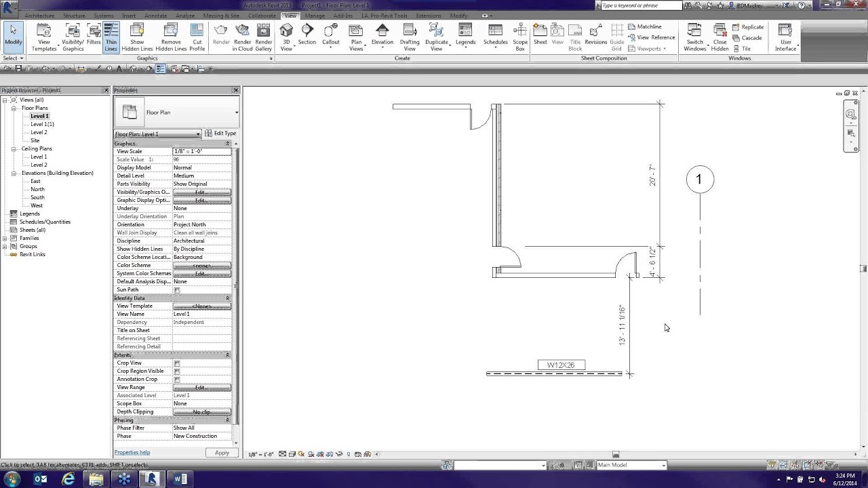Click the View Template None button
This screenshot has height=488, width=868.
202,306
